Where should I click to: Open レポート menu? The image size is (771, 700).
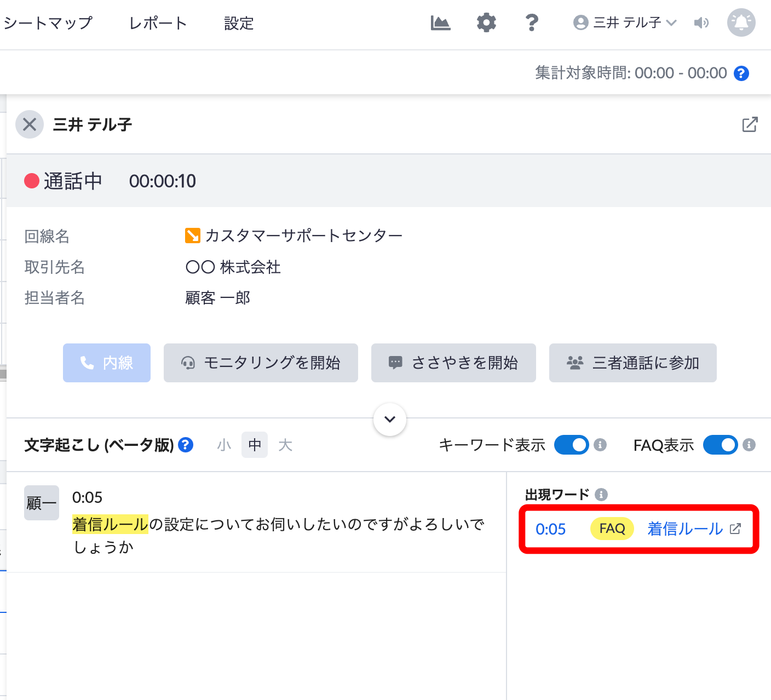(x=158, y=23)
